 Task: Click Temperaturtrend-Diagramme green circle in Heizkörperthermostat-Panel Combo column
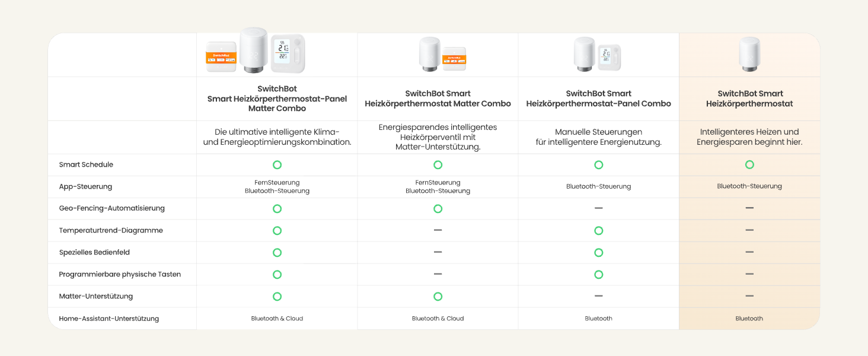tap(598, 230)
